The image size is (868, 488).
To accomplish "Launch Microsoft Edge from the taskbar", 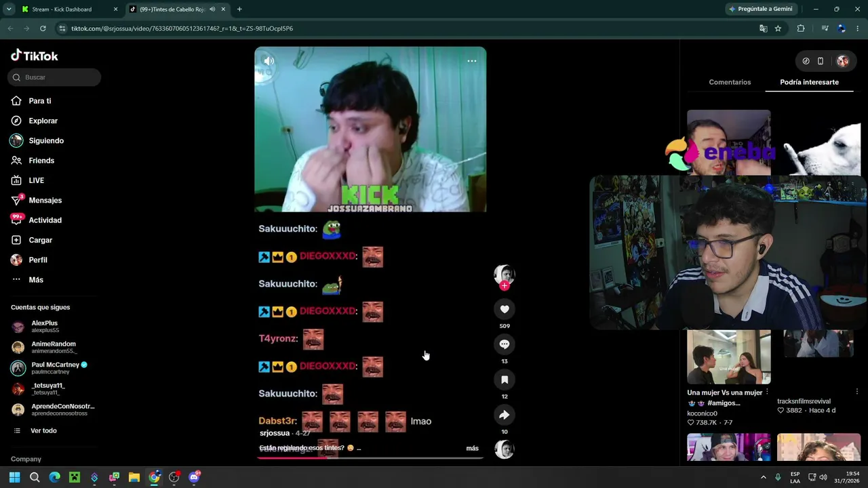I will 54,477.
